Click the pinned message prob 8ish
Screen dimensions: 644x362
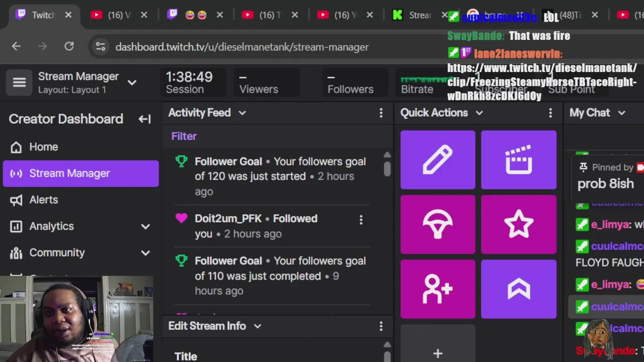pyautogui.click(x=605, y=184)
